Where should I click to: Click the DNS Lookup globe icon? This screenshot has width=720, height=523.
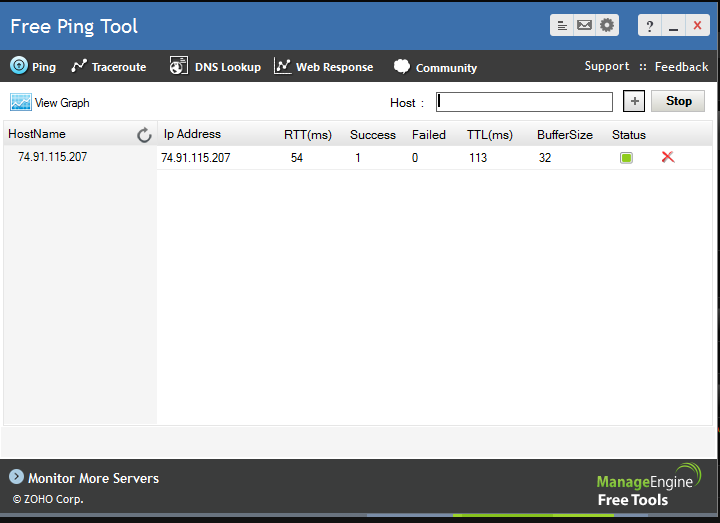178,66
